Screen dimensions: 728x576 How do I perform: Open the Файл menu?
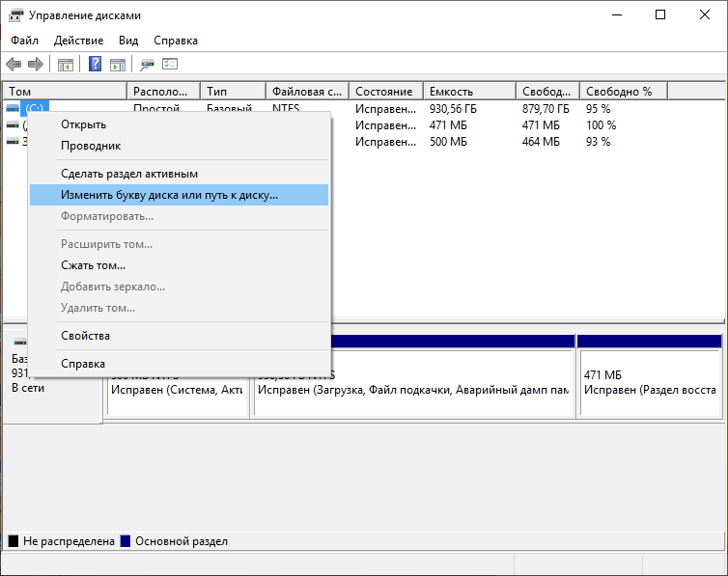coord(24,41)
